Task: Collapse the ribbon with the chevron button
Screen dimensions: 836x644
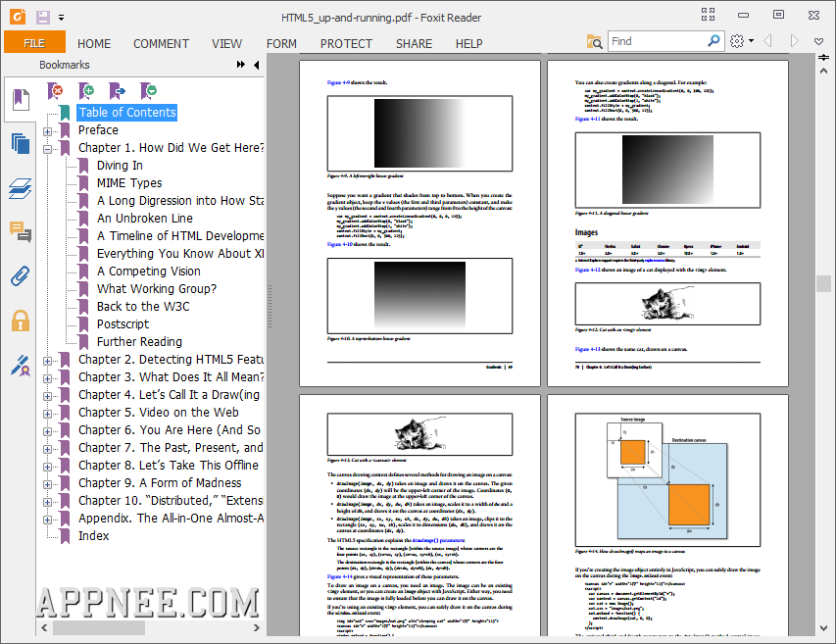Action: pyautogui.click(x=819, y=41)
